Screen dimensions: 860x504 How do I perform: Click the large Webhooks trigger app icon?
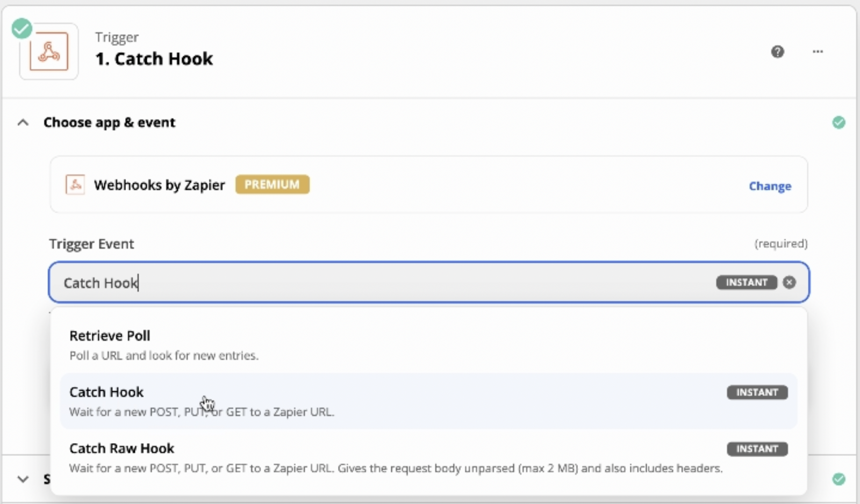pyautogui.click(x=49, y=52)
